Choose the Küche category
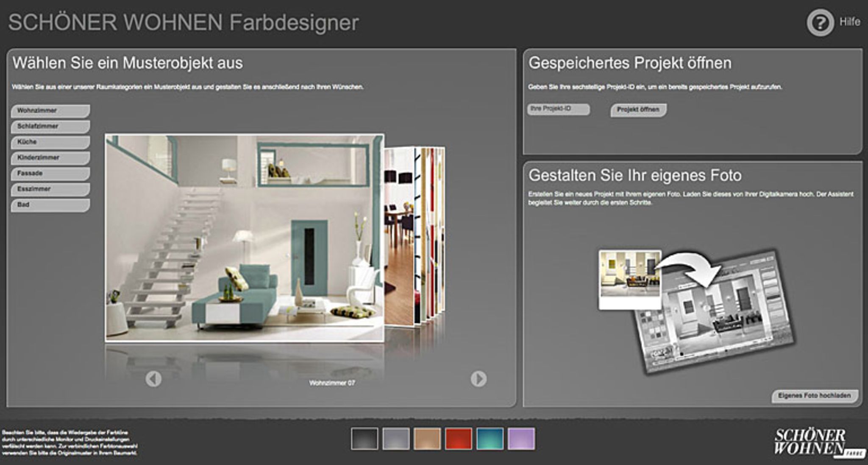This screenshot has height=465, width=868. [x=50, y=142]
